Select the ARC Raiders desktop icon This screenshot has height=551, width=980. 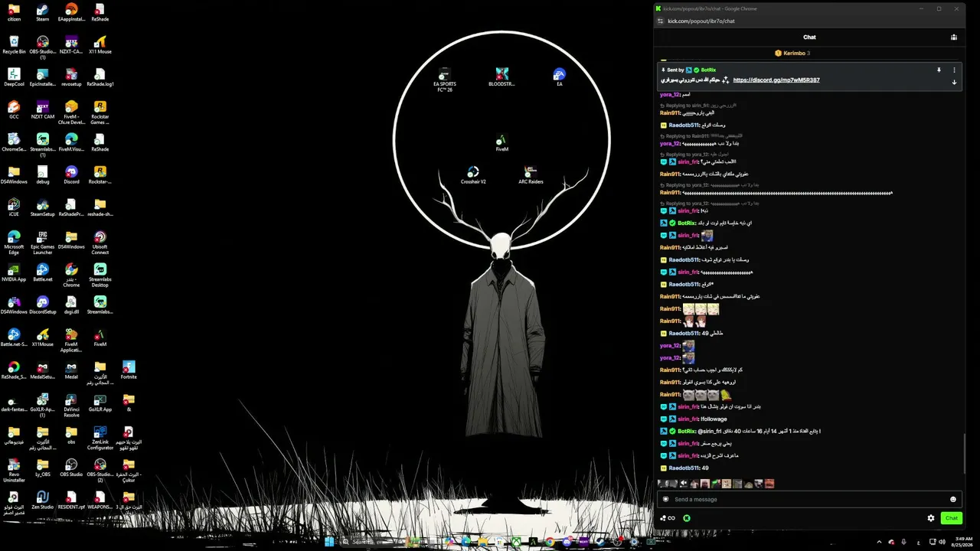pyautogui.click(x=531, y=175)
